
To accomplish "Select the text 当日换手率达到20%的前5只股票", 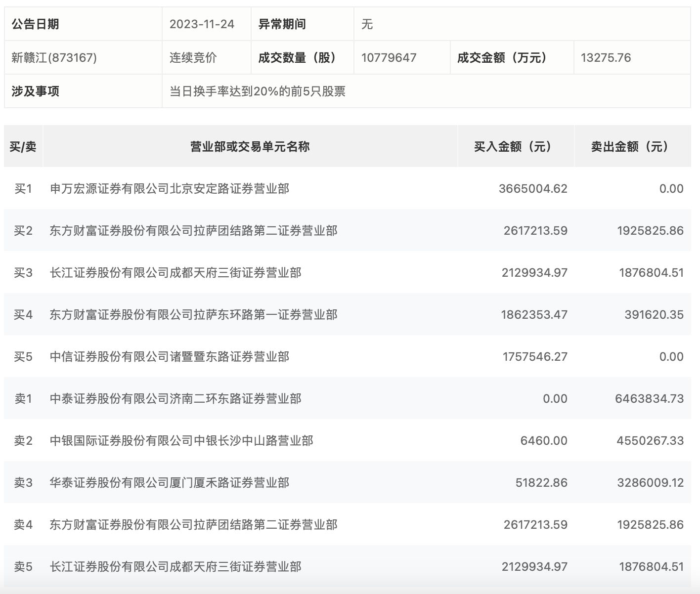I will pos(257,91).
